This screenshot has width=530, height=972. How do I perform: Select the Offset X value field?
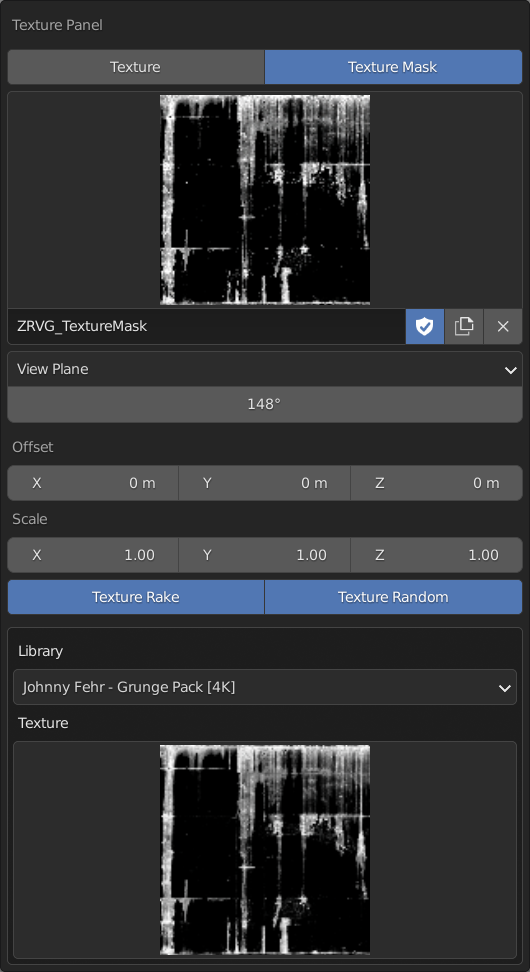tap(93, 483)
